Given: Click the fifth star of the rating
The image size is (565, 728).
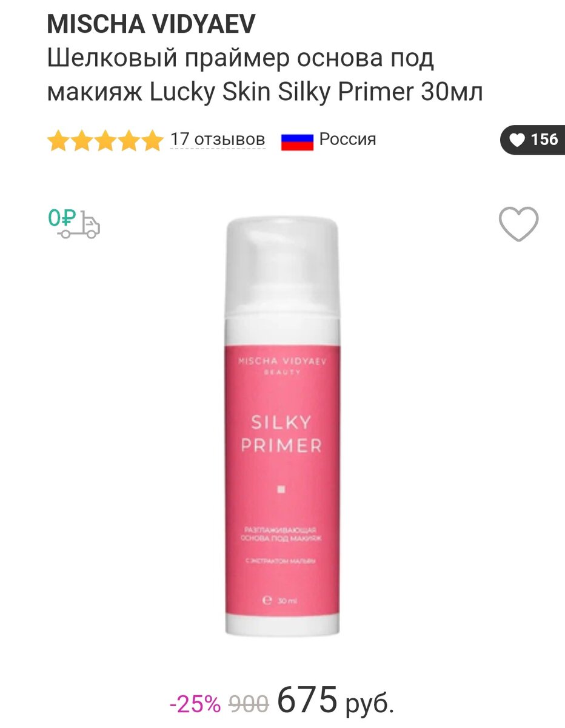Looking at the screenshot, I should click(x=152, y=141).
